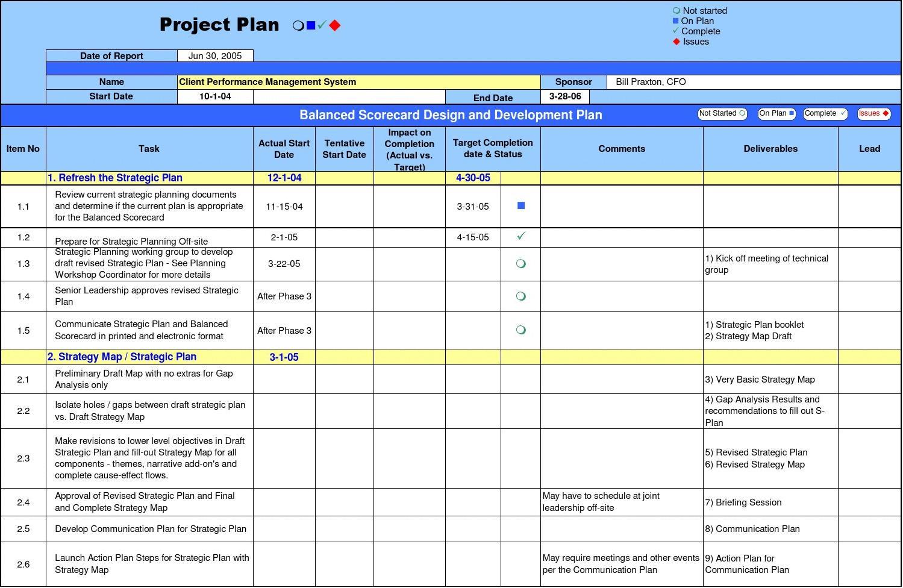Click the Not Started circle in row 1.5

pos(521,330)
